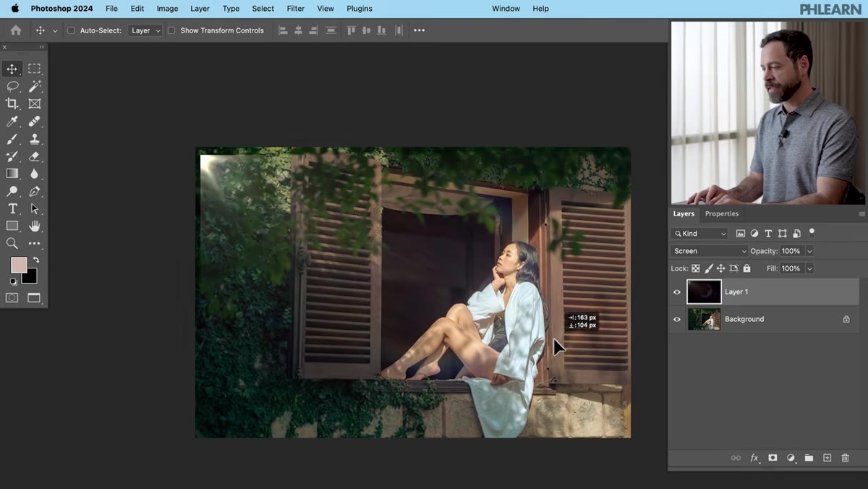
Task: Change screen mode button in toolbox
Action: click(34, 297)
